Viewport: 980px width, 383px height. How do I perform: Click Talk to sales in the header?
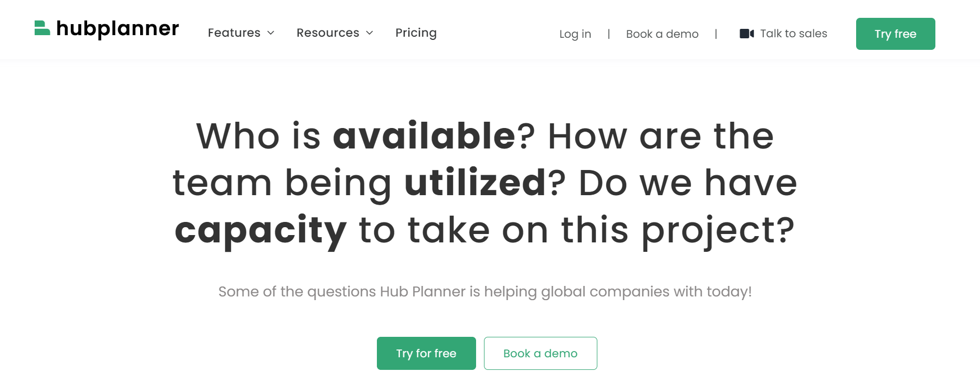pyautogui.click(x=793, y=33)
